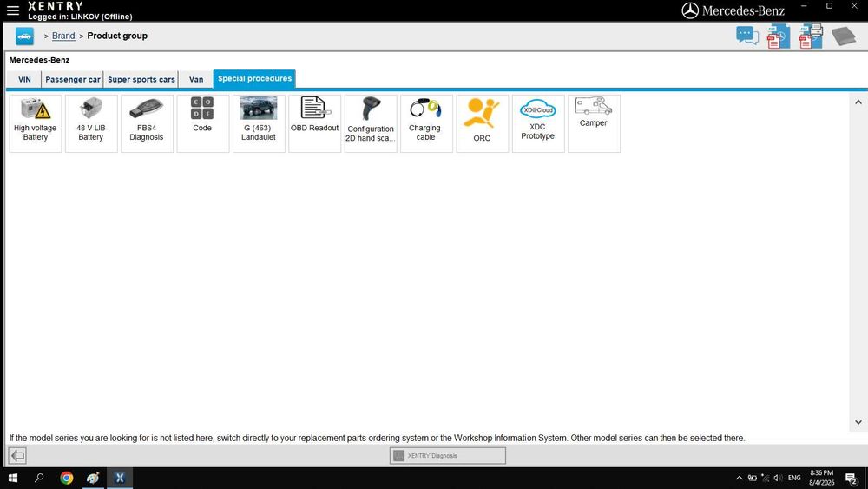Select the Van tab
The height and width of the screenshot is (489, 868).
pos(196,79)
